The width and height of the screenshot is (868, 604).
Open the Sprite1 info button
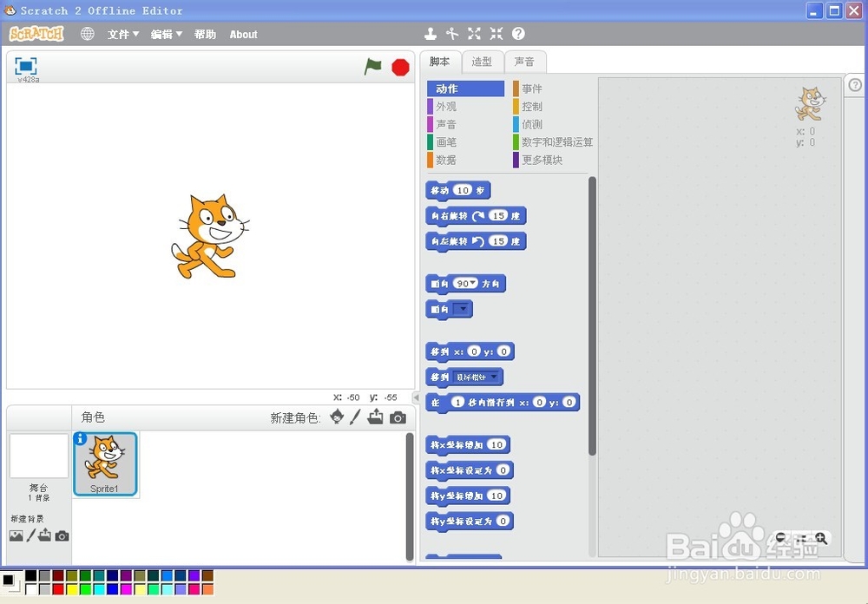80,438
